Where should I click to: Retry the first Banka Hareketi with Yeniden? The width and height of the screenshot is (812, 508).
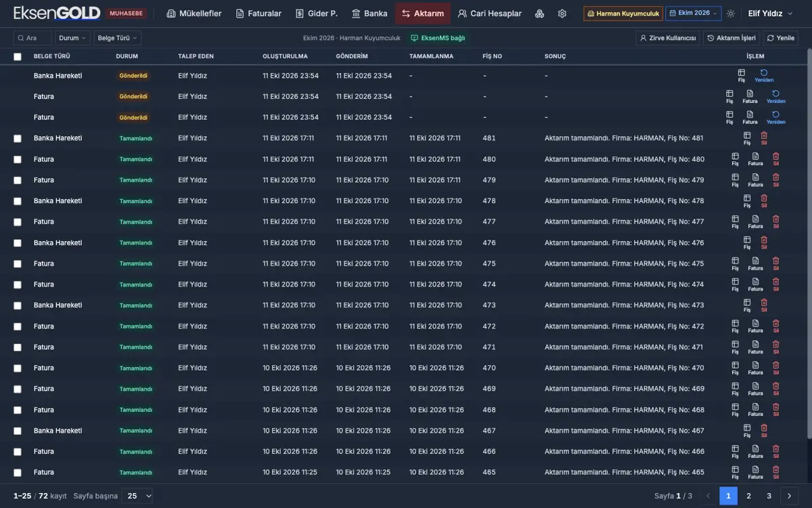(x=764, y=75)
